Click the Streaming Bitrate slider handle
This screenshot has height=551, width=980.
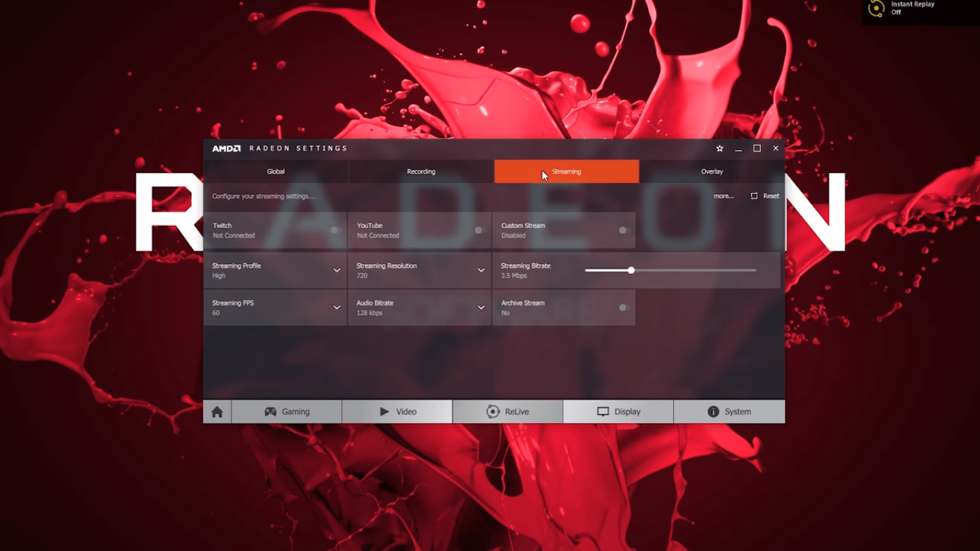point(631,270)
